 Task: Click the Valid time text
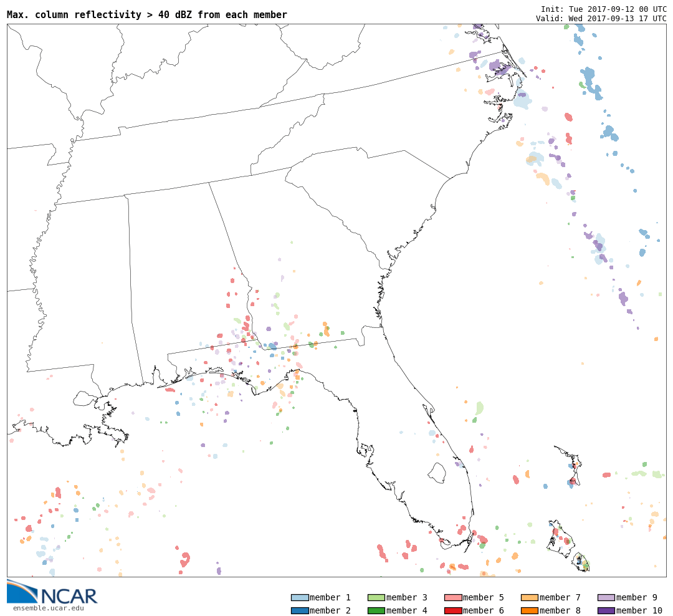601,19
